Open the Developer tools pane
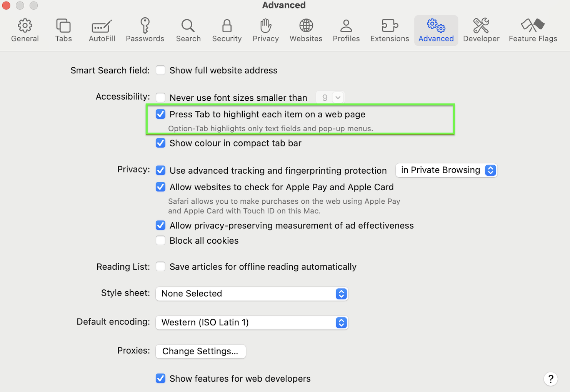Screen dimensions: 570x392 point(481,30)
